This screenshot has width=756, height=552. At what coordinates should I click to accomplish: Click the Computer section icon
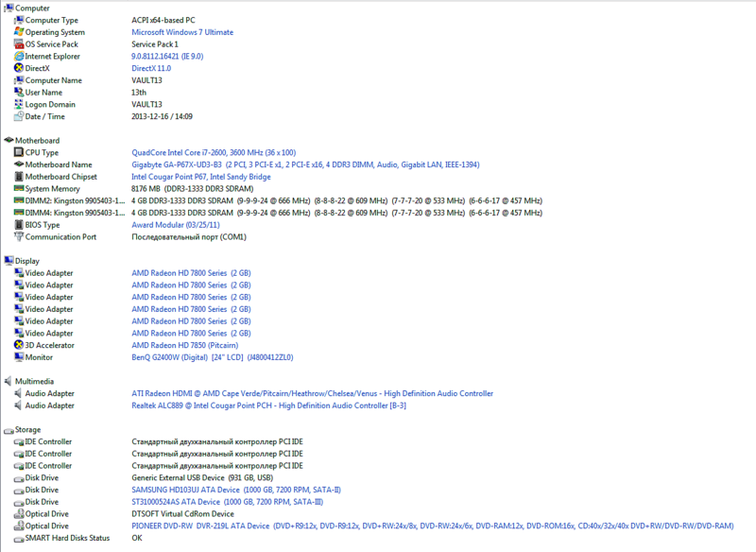[x=9, y=8]
